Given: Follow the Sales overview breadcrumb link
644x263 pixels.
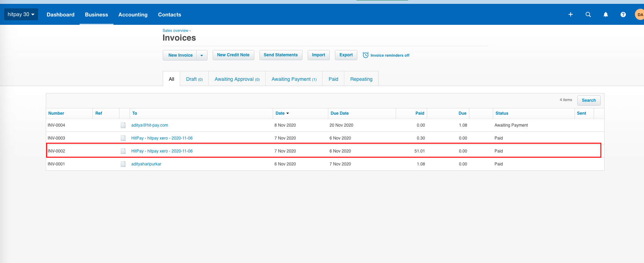Looking at the screenshot, I should 175,30.
